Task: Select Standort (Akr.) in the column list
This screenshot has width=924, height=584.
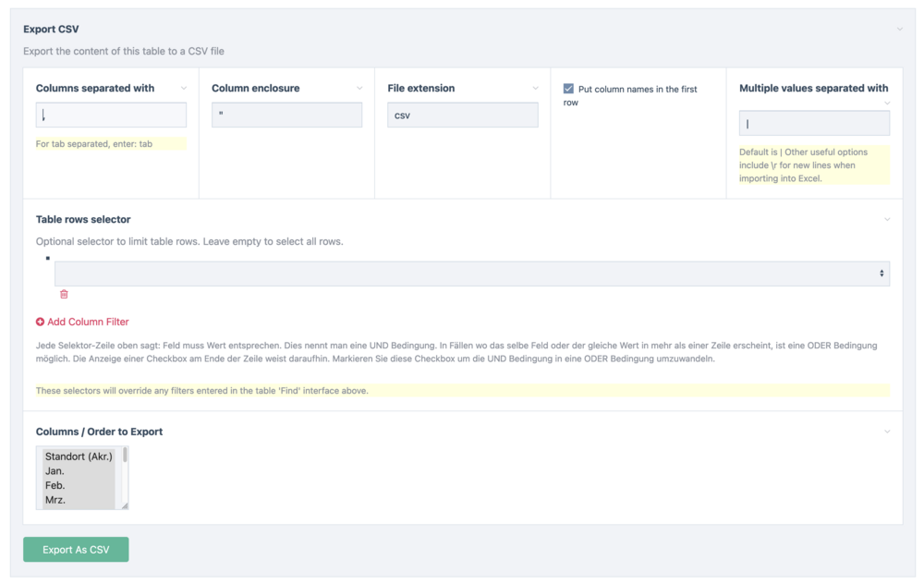Action: pyautogui.click(x=79, y=456)
